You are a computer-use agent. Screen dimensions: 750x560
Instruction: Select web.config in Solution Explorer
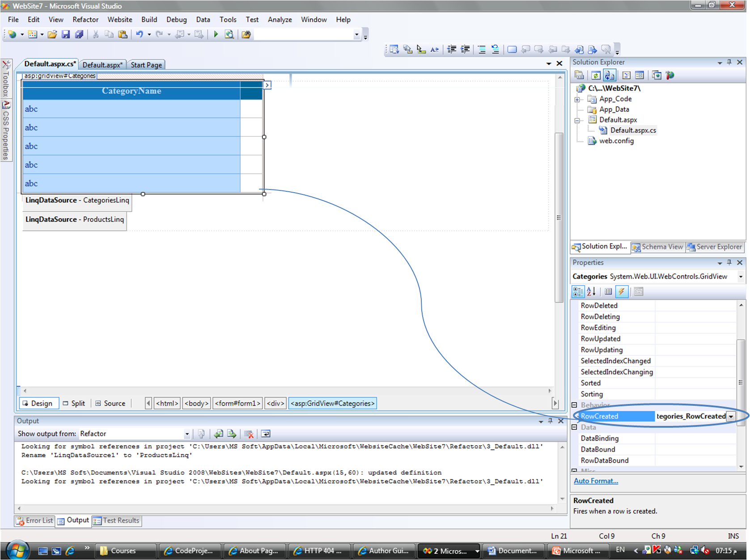point(616,141)
